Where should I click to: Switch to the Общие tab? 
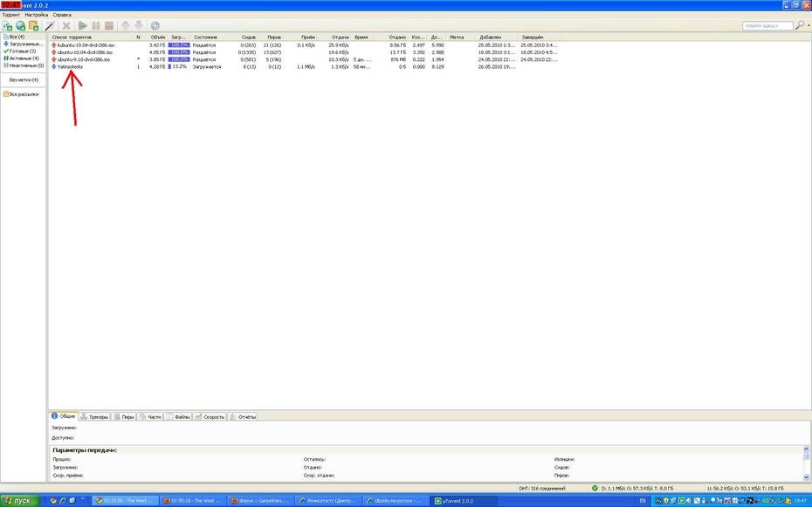[63, 416]
